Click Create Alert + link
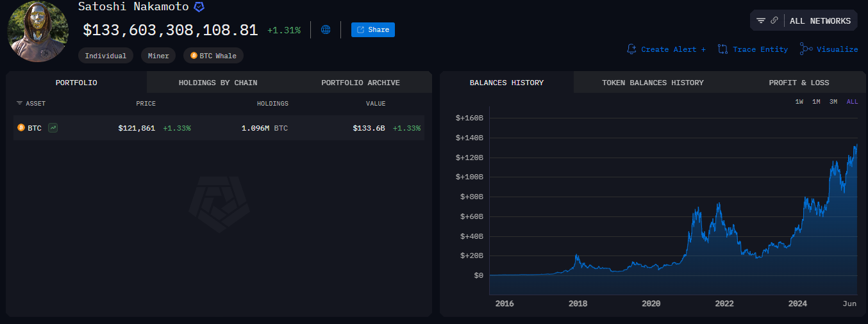Image resolution: width=868 pixels, height=324 pixels. pos(673,49)
